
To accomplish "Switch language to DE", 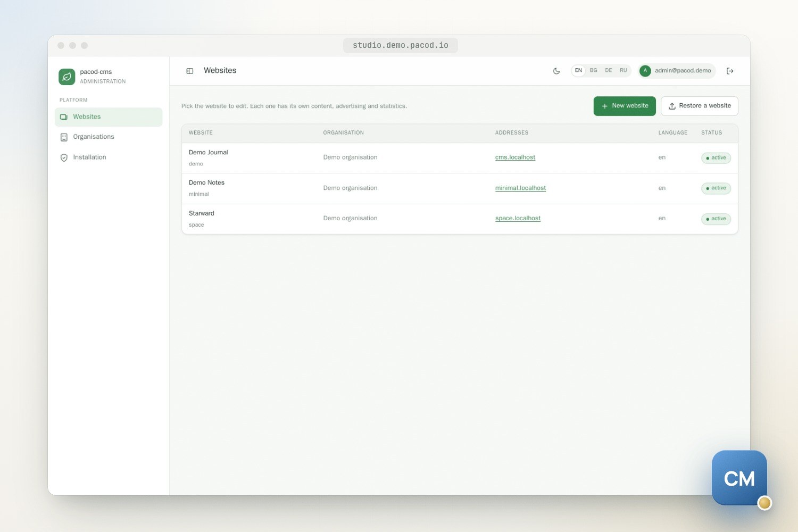I will pyautogui.click(x=608, y=71).
